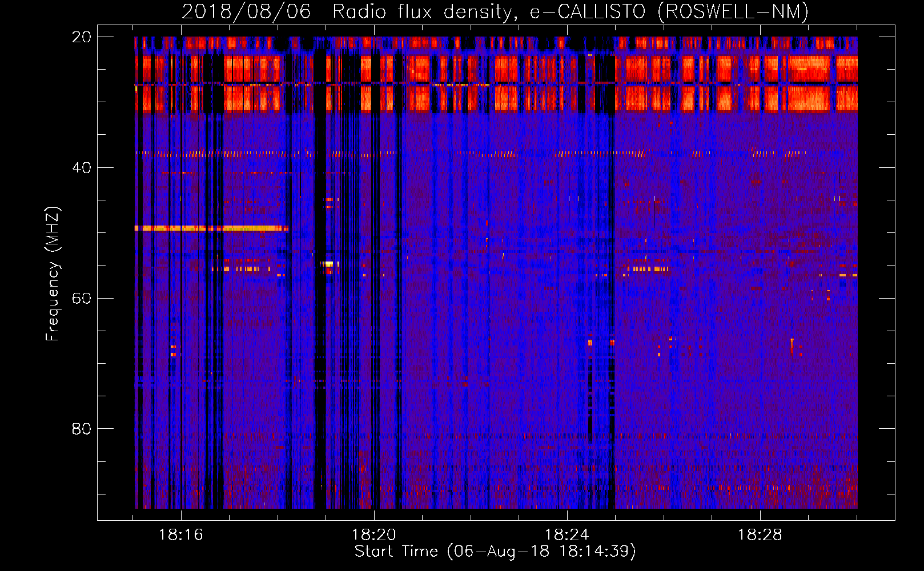
Task: Click the date "2018/08/06" in the title
Action: coord(246,11)
